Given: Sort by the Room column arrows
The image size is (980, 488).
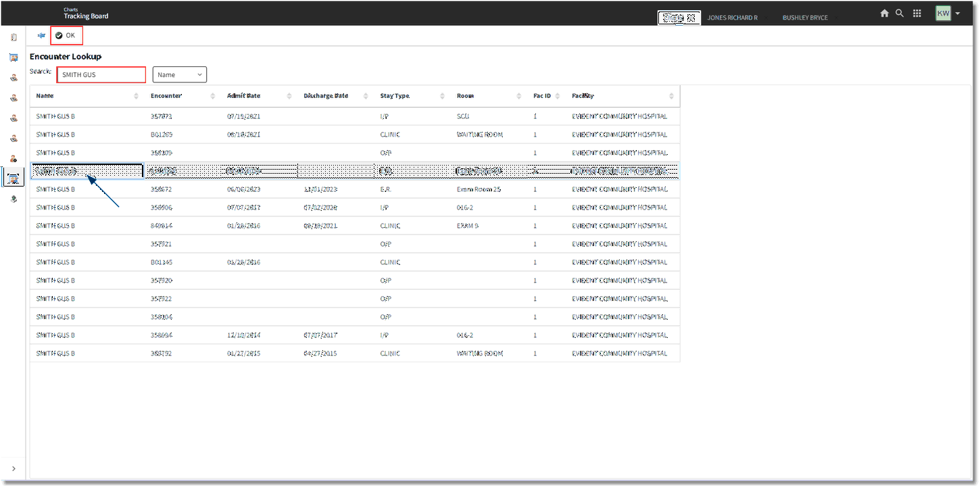Looking at the screenshot, I should click(x=519, y=96).
